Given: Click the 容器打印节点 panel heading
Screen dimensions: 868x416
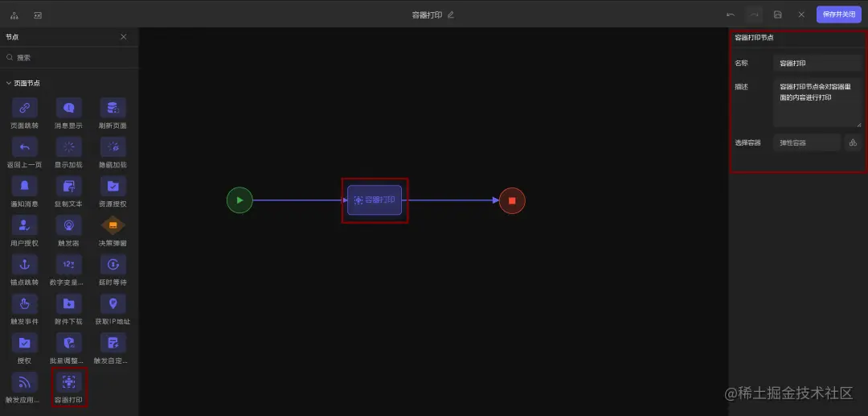Looking at the screenshot, I should tap(754, 38).
